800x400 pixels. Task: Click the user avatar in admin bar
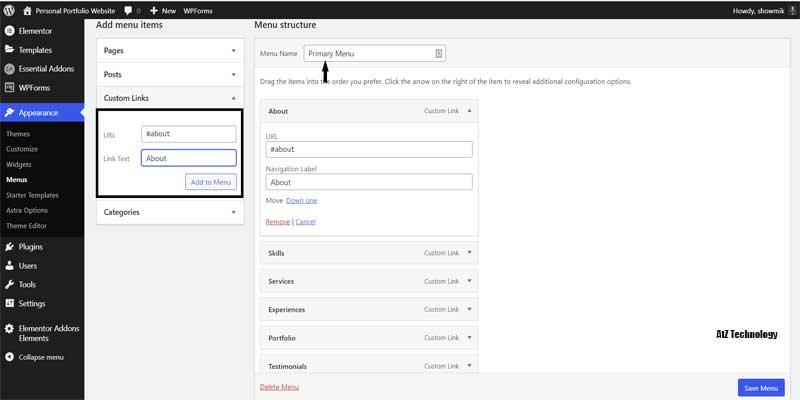coord(792,11)
